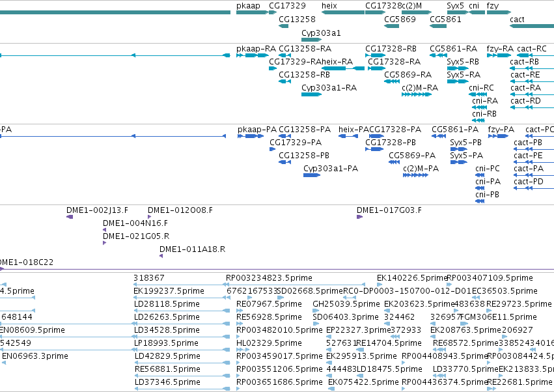Click EST RP003234823.5prime
The image size is (554, 392).
point(296,285)
